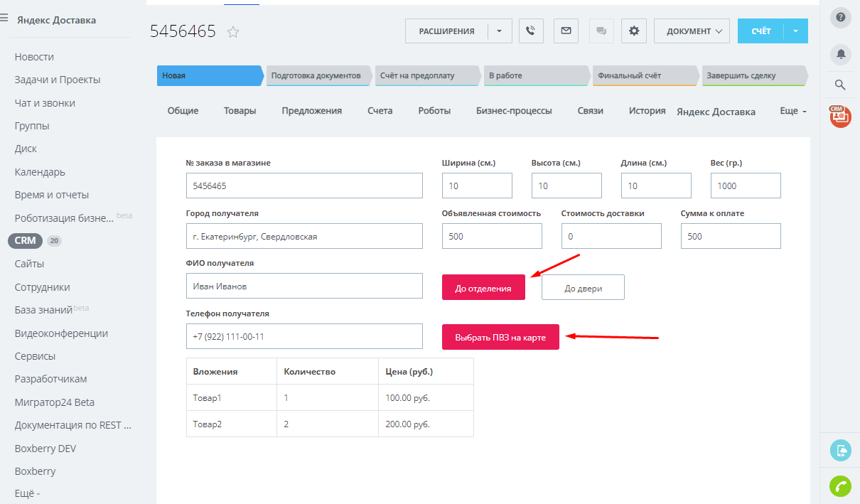Click the Ширина (см.) field
Viewport: 860px width, 504px height.
point(477,186)
